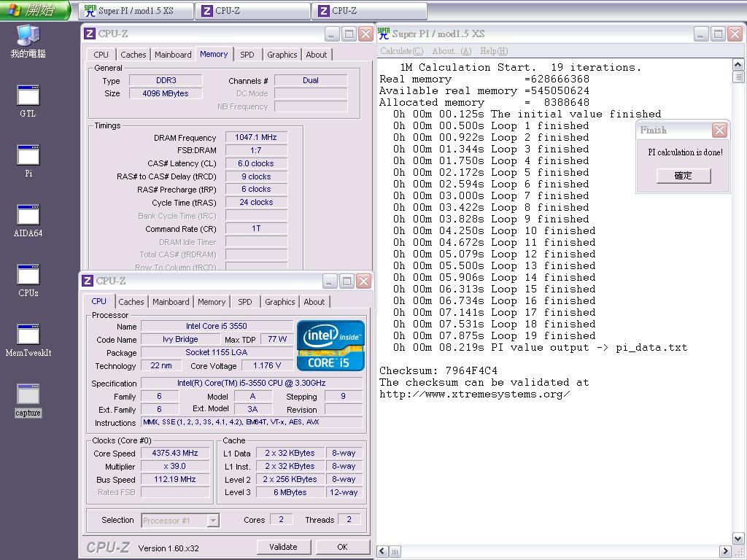Click the Bus Speed value 112.19 MHz

(x=175, y=479)
